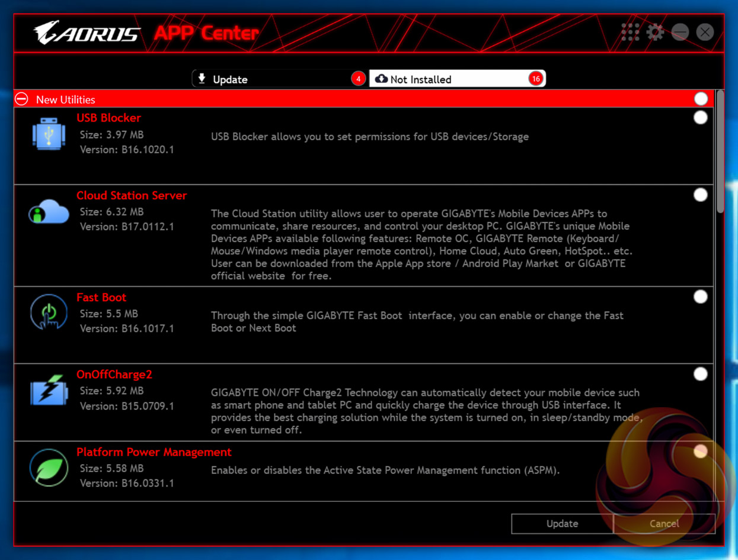Click the USB Blocker app icon
Screen dimensions: 738x560
click(49, 134)
